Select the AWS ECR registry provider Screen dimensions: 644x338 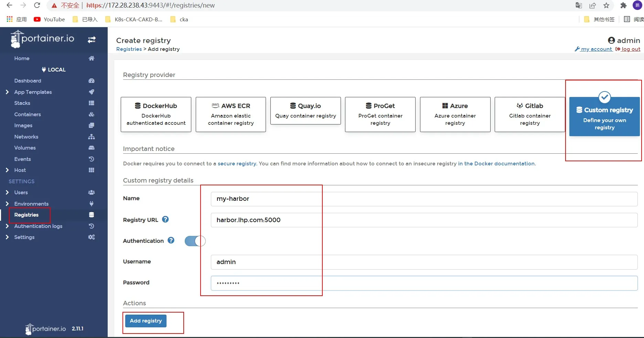pos(231,115)
